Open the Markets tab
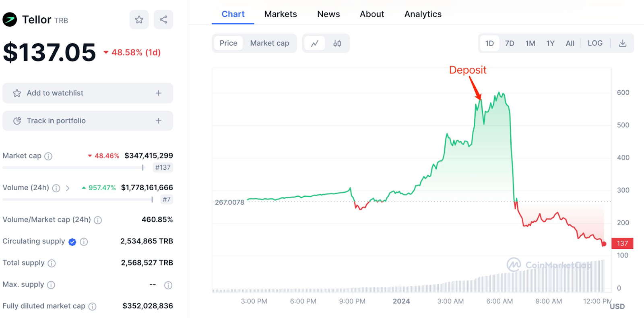The width and height of the screenshot is (644, 318). coord(281,14)
